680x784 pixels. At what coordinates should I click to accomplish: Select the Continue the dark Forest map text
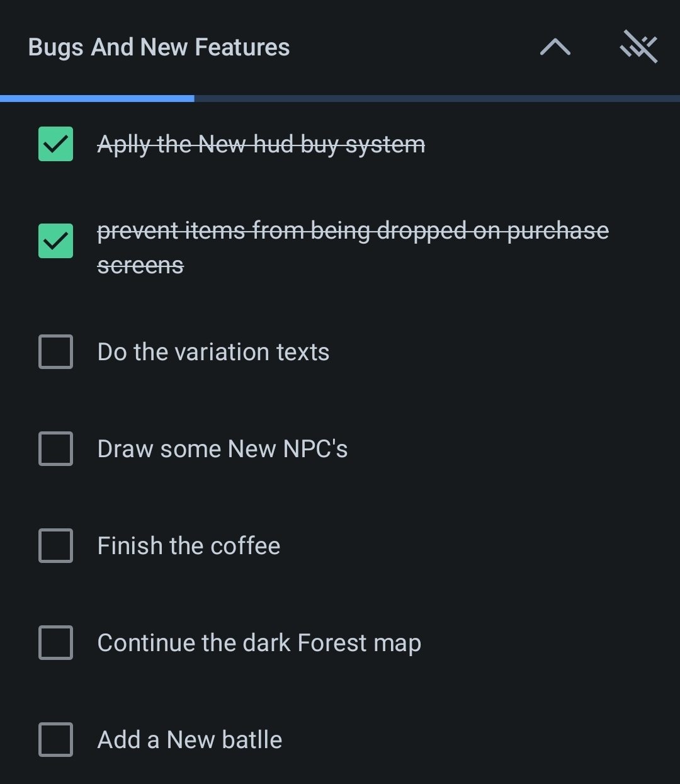pyautogui.click(x=259, y=643)
